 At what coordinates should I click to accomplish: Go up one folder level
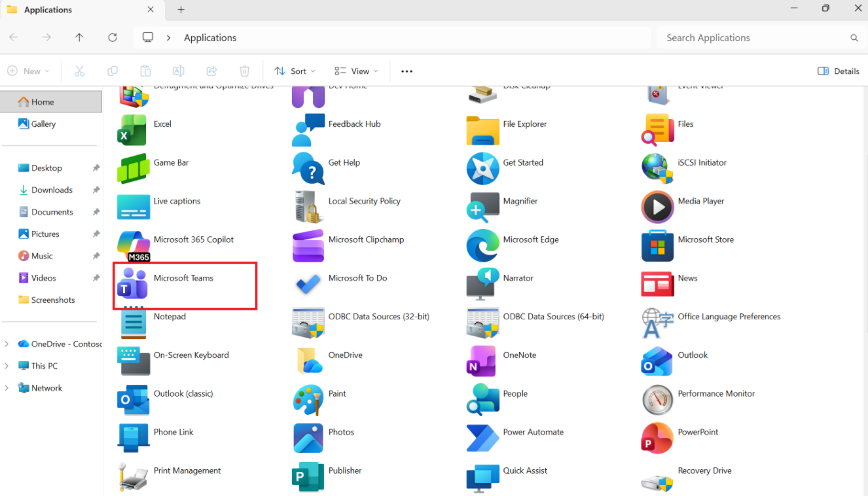79,37
